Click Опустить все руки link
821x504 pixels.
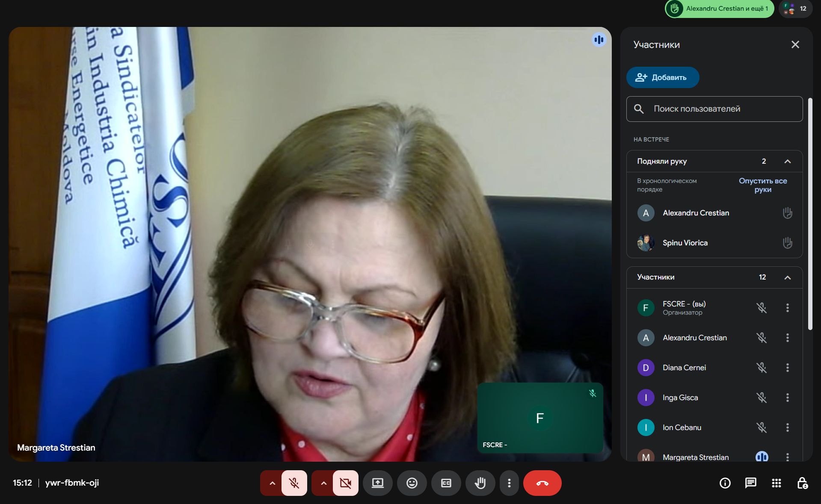point(762,185)
